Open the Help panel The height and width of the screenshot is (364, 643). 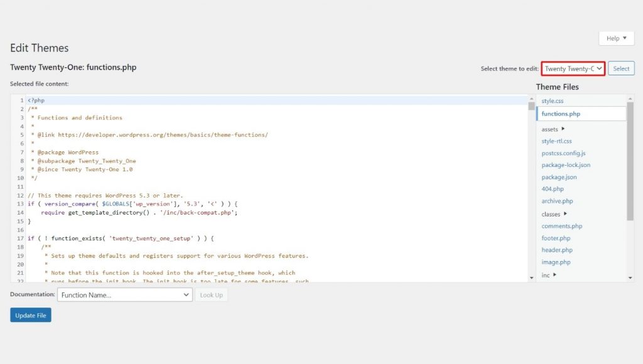(x=616, y=38)
